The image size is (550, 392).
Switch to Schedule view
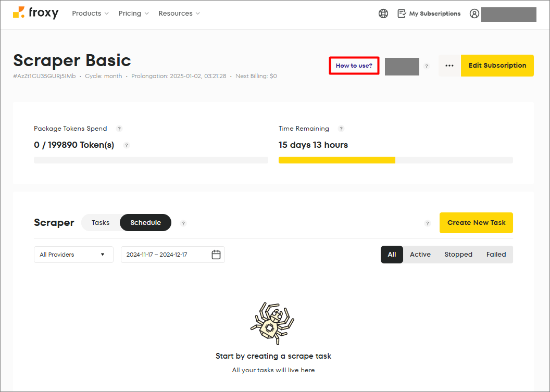click(x=145, y=223)
